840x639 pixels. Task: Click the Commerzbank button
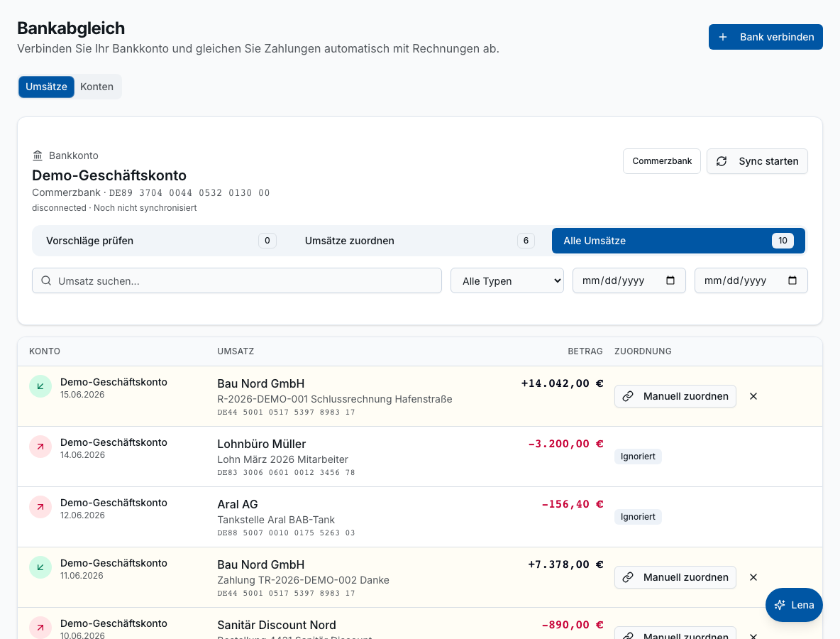662,161
